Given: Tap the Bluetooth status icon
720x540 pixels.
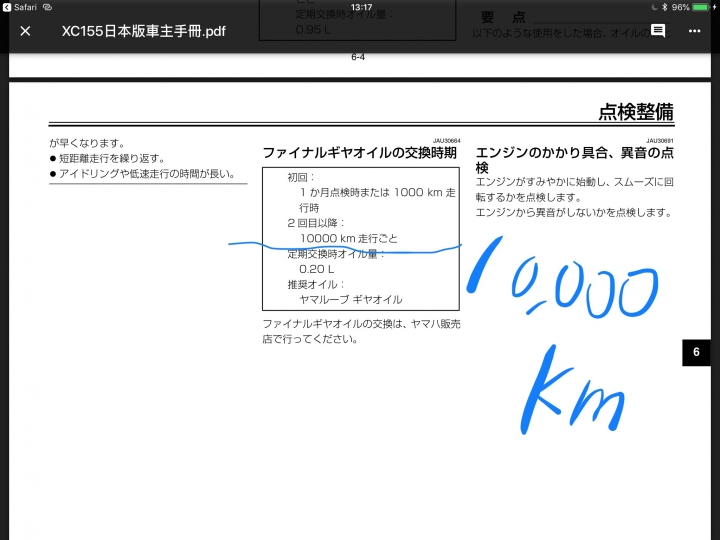Looking at the screenshot, I should click(x=664, y=7).
